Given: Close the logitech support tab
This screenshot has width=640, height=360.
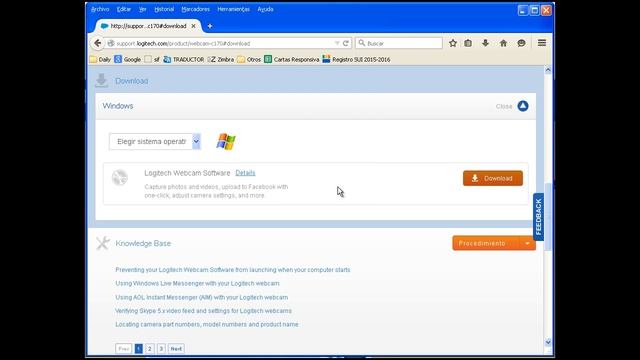Looking at the screenshot, I should pos(193,26).
